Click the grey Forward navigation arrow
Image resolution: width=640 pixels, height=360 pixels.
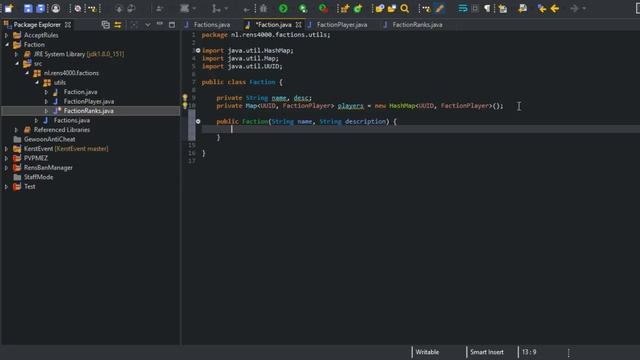pos(574,9)
